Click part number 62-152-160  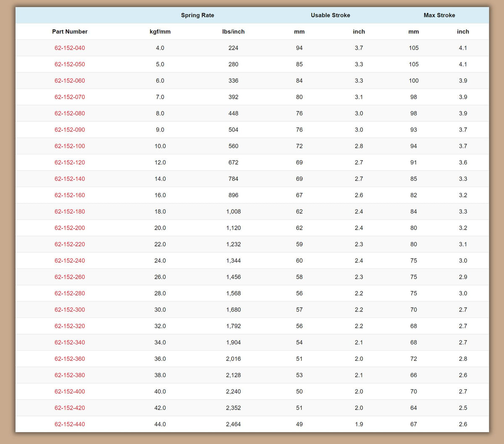pos(70,195)
